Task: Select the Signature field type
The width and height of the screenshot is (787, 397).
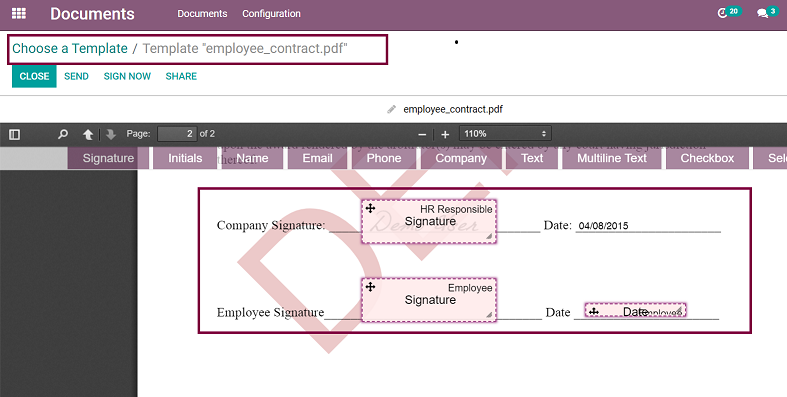Action: pyautogui.click(x=108, y=158)
